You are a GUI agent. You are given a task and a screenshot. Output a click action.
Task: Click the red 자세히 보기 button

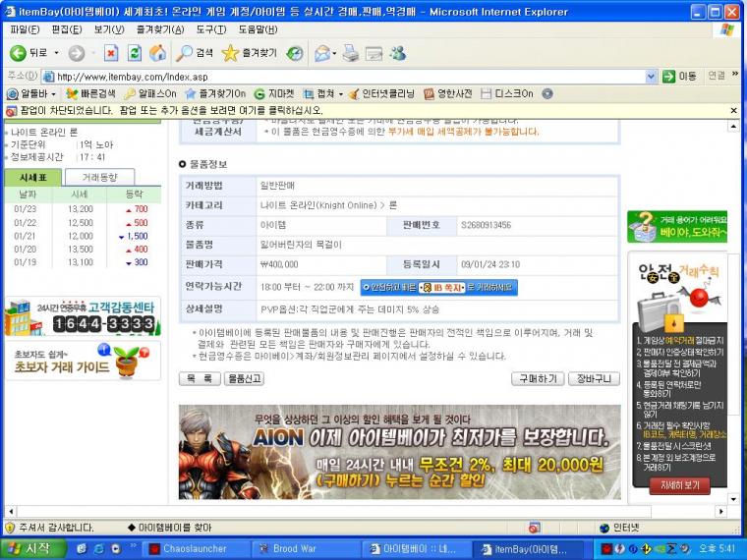click(x=679, y=485)
